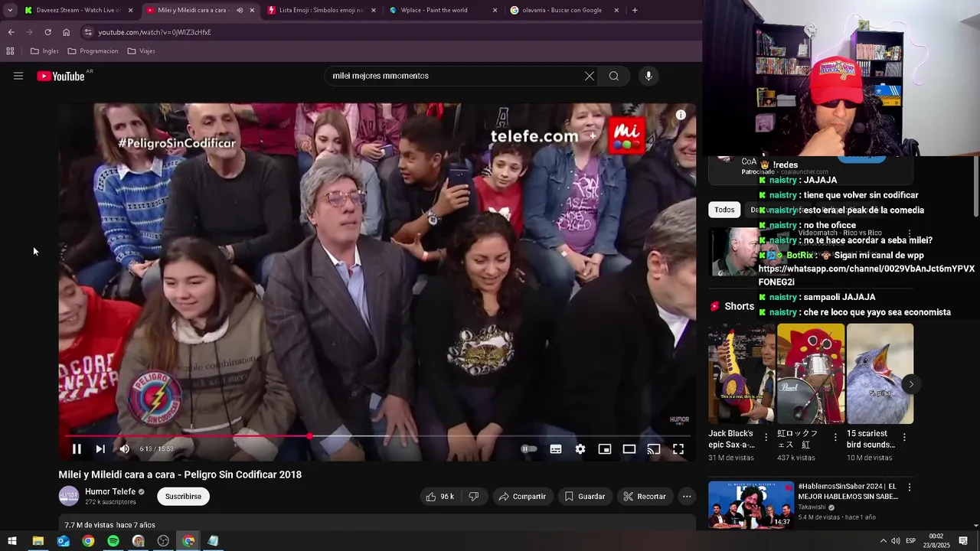Open Programacion bookmarks folder
This screenshot has width=980, height=551.
point(93,51)
